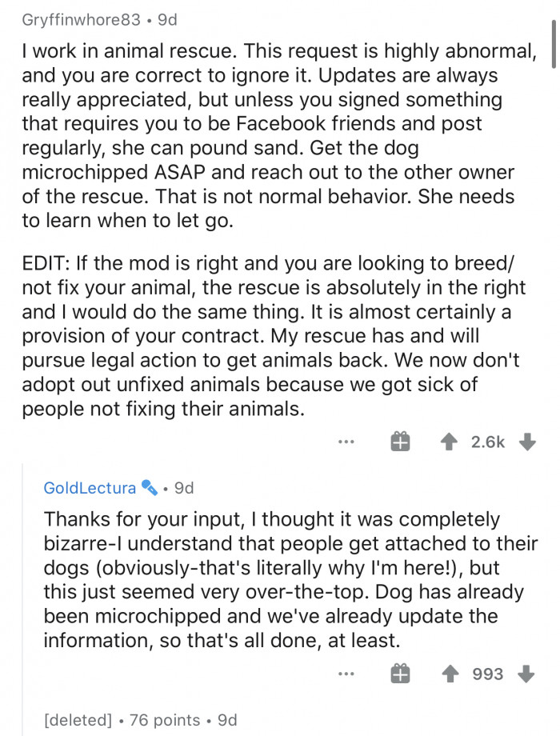The image size is (560, 736).
Task: Open more options on Gryffinwhore83's comment
Action: tap(345, 442)
